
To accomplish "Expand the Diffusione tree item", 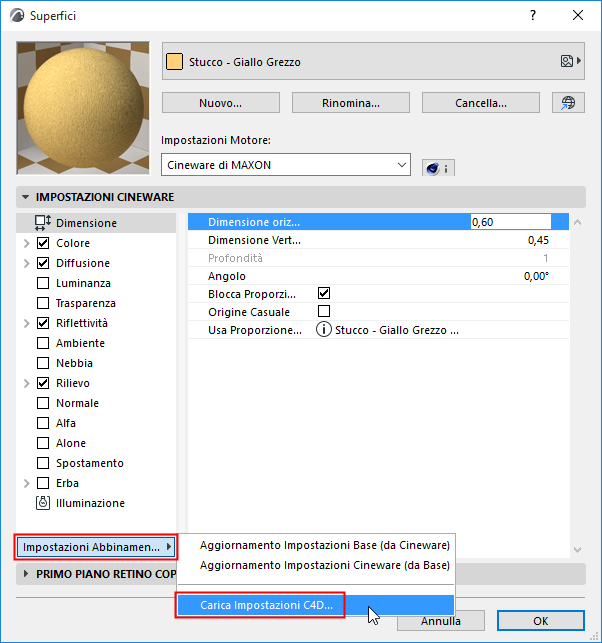I will pyautogui.click(x=27, y=263).
